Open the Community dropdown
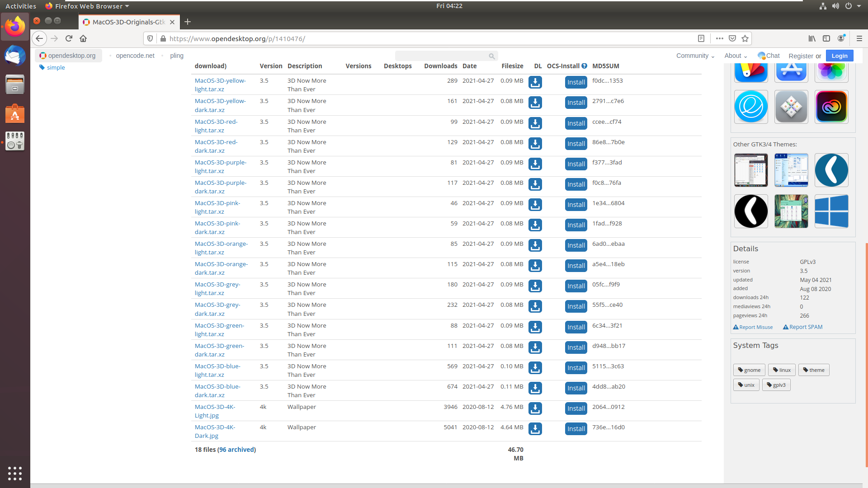This screenshot has height=488, width=868. [x=695, y=56]
